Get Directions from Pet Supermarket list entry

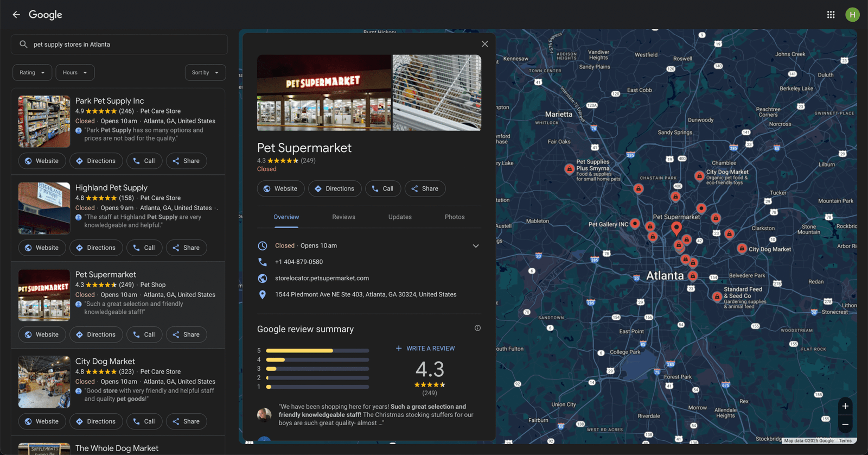[x=96, y=335]
